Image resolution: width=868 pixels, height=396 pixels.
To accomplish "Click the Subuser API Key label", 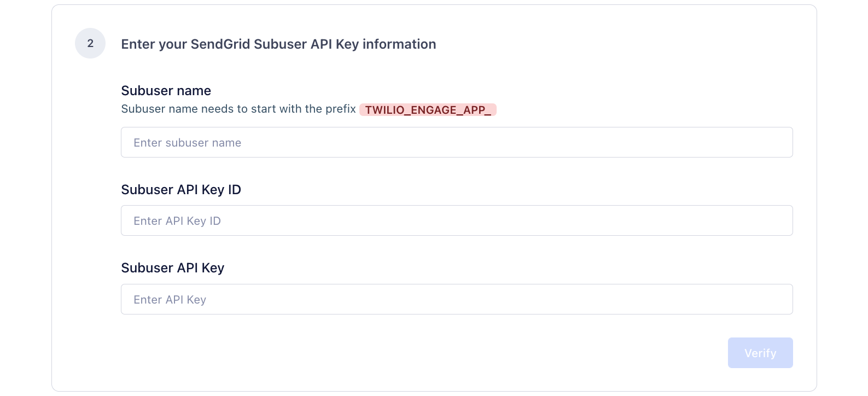I will click(x=173, y=267).
